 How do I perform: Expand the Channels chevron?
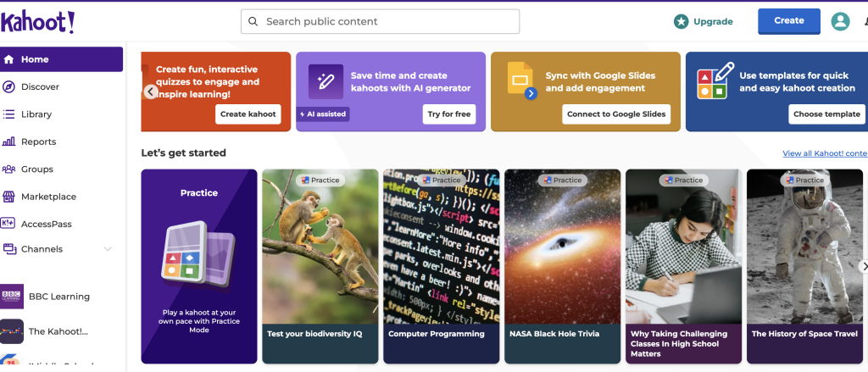click(108, 249)
